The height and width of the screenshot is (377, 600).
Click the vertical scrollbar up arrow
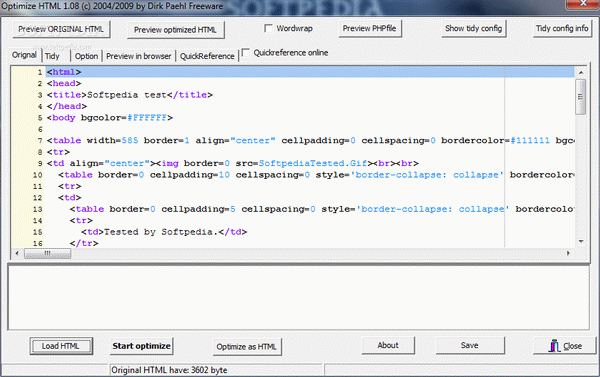tap(581, 72)
